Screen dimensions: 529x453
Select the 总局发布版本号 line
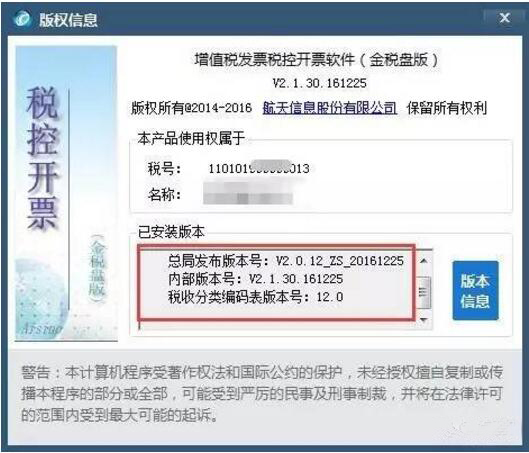[x=286, y=261]
